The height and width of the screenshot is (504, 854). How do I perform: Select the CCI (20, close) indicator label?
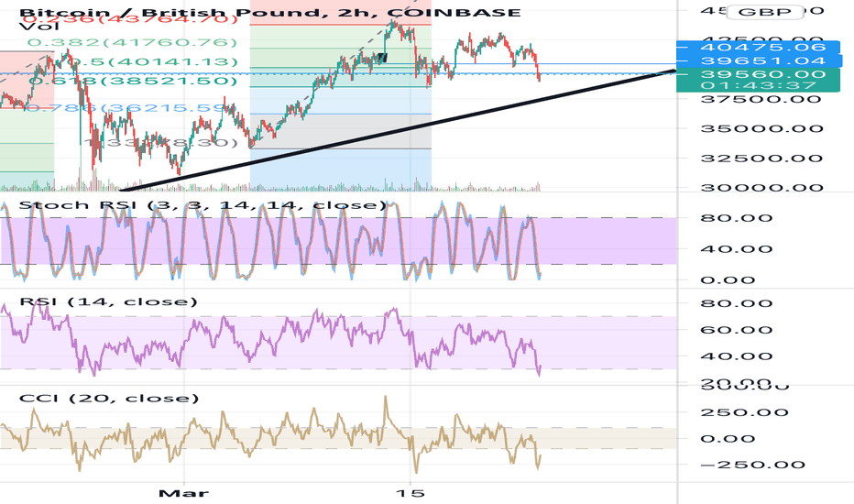(109, 399)
